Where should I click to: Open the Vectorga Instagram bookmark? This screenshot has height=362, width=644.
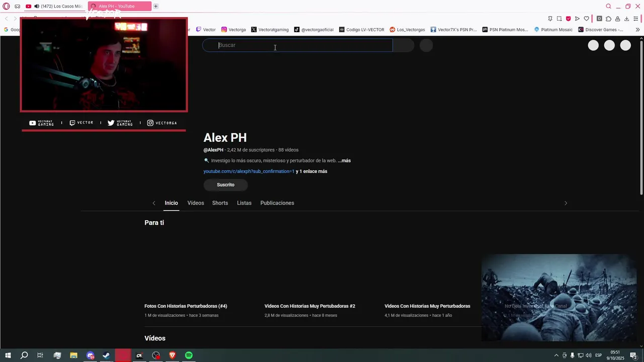click(233, 30)
